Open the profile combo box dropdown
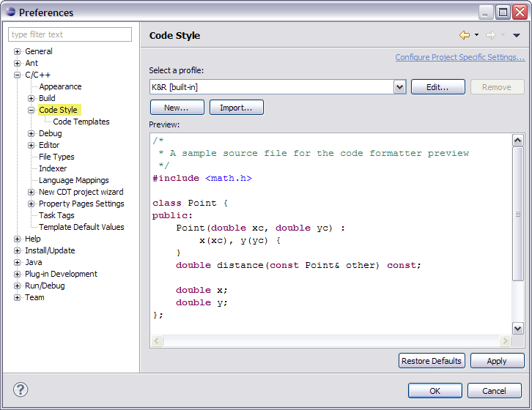Viewport: 532px width, 410px height. (399, 87)
